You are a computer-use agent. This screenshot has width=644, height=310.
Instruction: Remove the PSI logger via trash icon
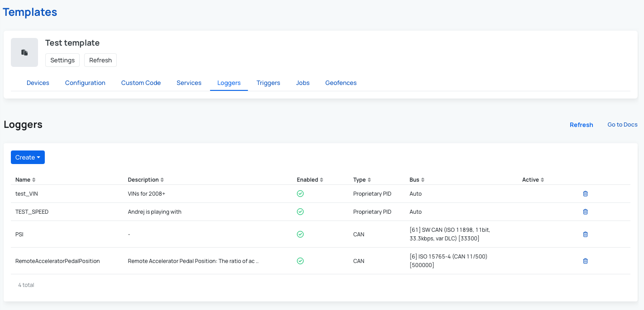point(585,234)
